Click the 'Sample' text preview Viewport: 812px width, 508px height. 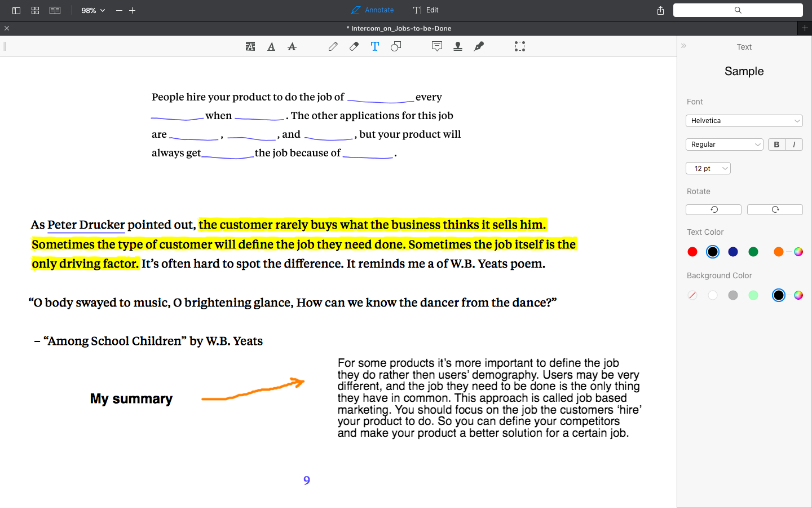pos(744,71)
